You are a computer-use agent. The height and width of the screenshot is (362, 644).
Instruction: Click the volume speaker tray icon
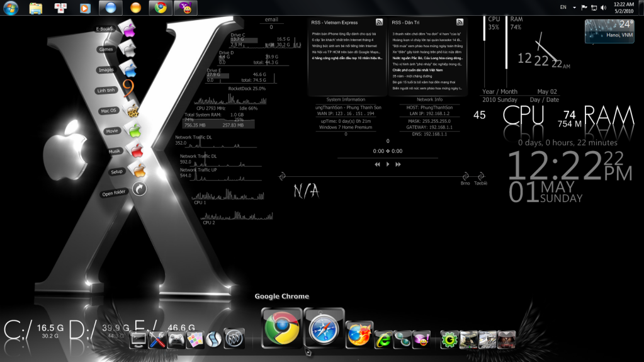[603, 8]
